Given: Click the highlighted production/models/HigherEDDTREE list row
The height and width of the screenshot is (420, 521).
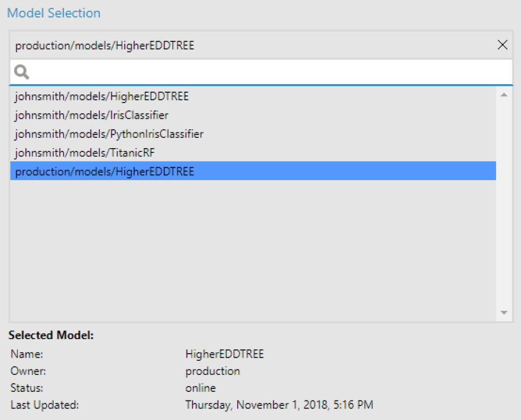Looking at the screenshot, I should click(253, 171).
